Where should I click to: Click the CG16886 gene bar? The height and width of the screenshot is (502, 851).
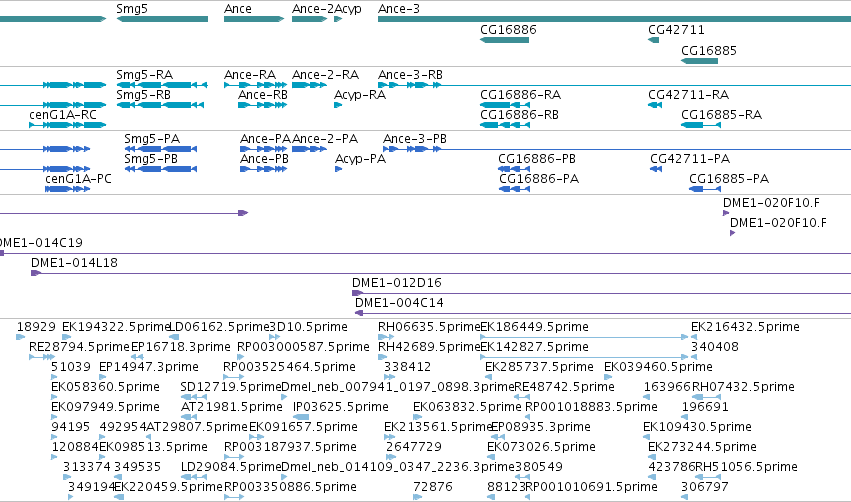504,40
